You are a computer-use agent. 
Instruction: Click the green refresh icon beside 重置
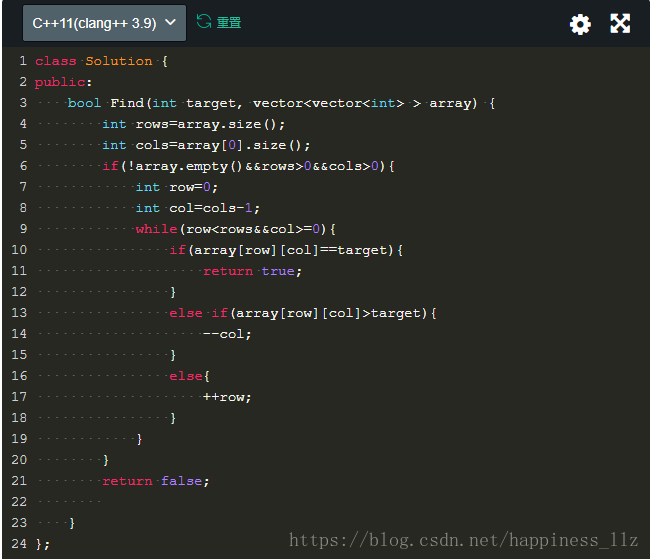(x=204, y=22)
